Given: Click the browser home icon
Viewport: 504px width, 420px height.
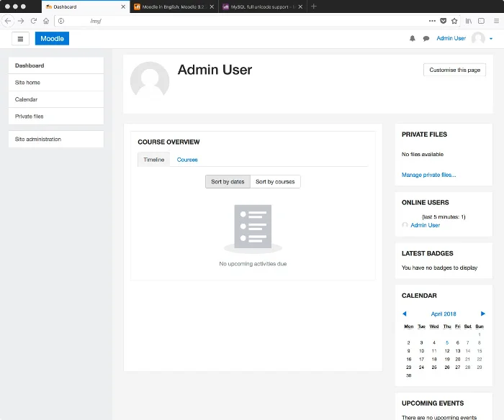Looking at the screenshot, I should (x=46, y=21).
